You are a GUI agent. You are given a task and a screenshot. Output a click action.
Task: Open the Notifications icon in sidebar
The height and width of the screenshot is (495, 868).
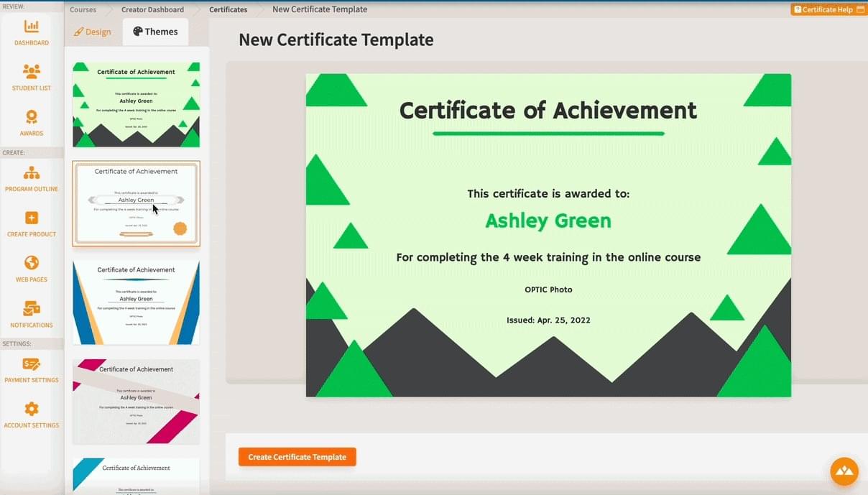click(x=32, y=309)
